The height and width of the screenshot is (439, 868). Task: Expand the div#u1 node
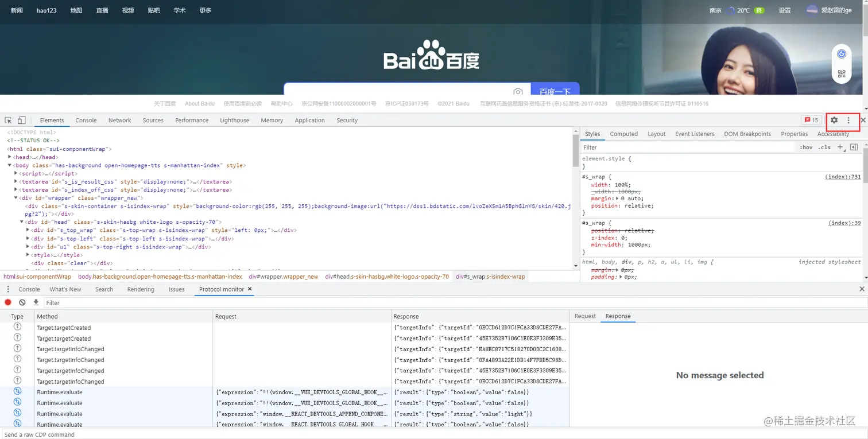tap(28, 247)
